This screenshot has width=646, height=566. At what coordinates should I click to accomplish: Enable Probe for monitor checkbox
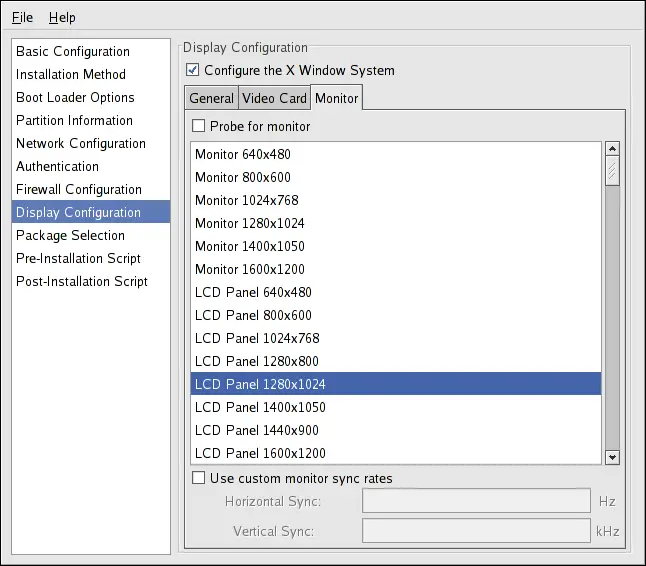point(198,127)
